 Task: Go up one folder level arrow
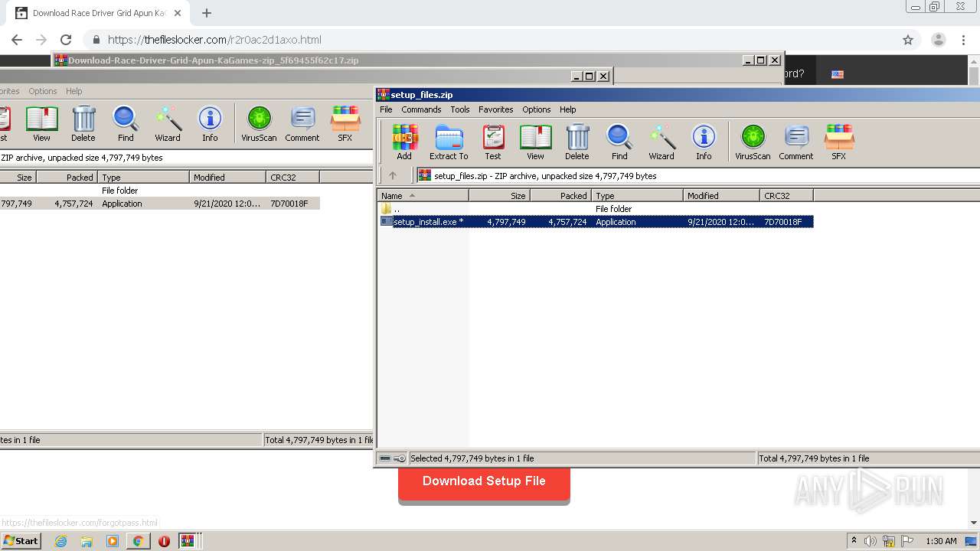point(393,175)
